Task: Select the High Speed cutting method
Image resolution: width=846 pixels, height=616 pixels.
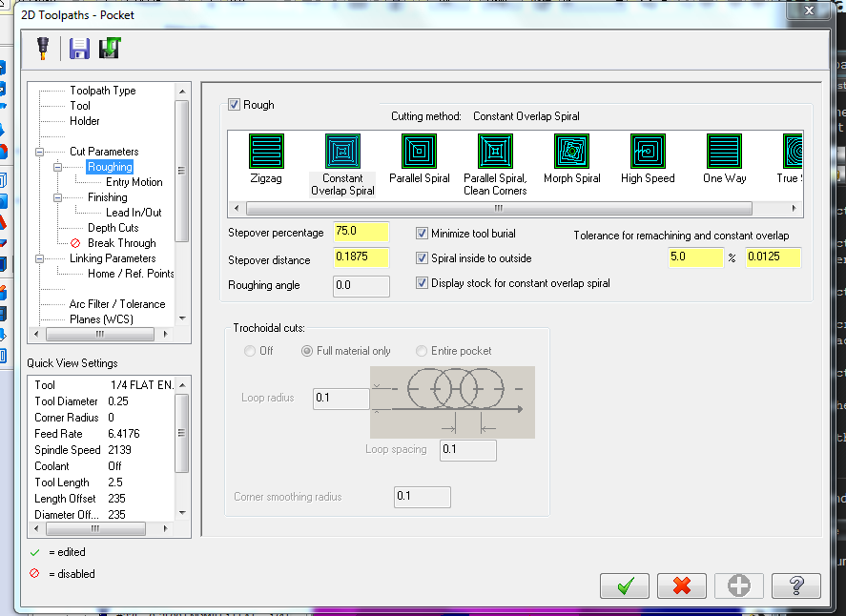Action: point(648,152)
